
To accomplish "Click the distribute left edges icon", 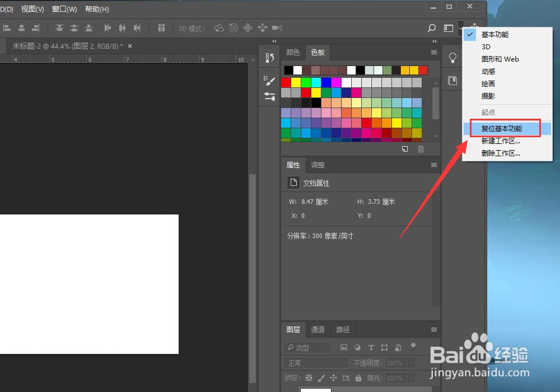I will 108,28.
